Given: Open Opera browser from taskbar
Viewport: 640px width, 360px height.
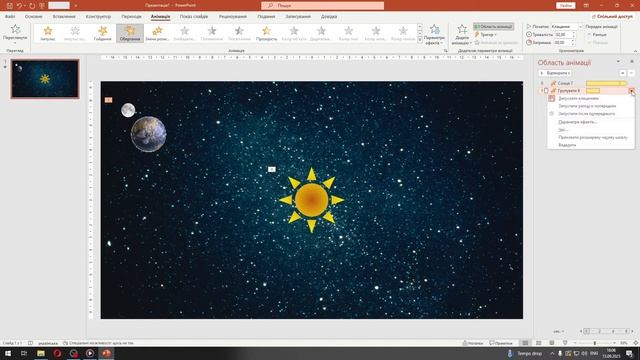Looking at the screenshot, I should point(57,353).
